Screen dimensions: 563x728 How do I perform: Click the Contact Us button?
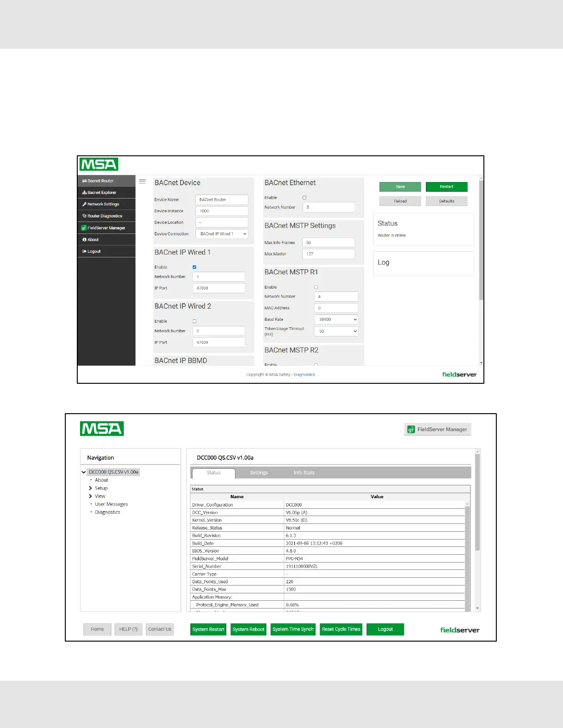[x=160, y=629]
